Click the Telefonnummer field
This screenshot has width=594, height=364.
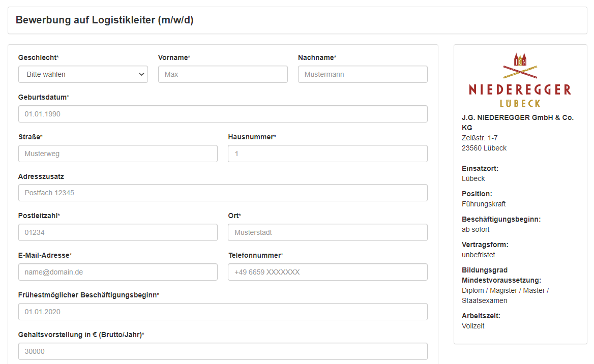pos(328,272)
